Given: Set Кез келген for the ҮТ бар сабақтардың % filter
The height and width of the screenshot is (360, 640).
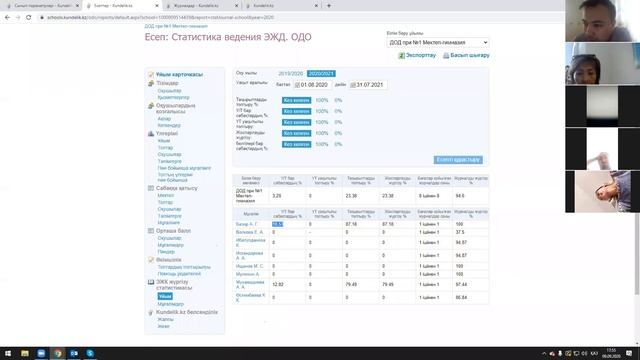Looking at the screenshot, I should 296,111.
